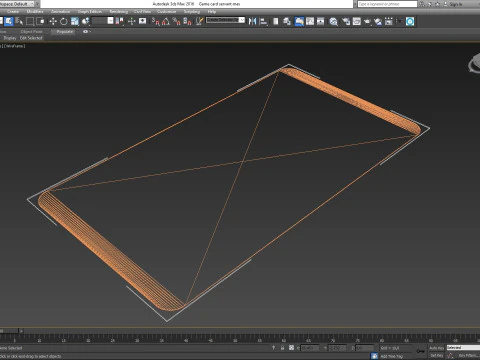The width and height of the screenshot is (480, 360).
Task: Open the Schematic View icon
Action: (320, 22)
